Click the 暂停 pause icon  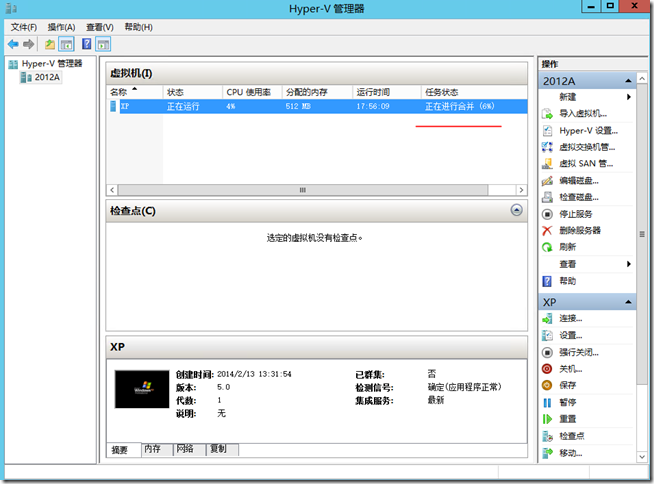click(x=547, y=403)
